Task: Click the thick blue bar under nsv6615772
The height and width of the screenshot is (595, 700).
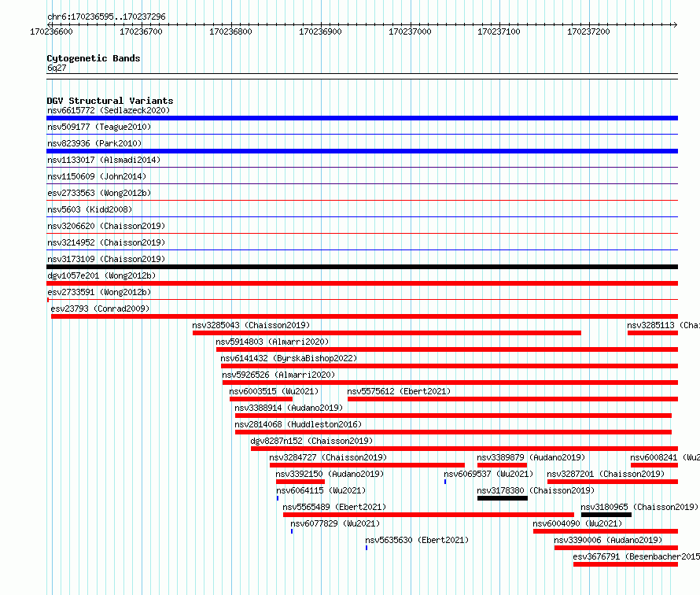Action: click(362, 118)
